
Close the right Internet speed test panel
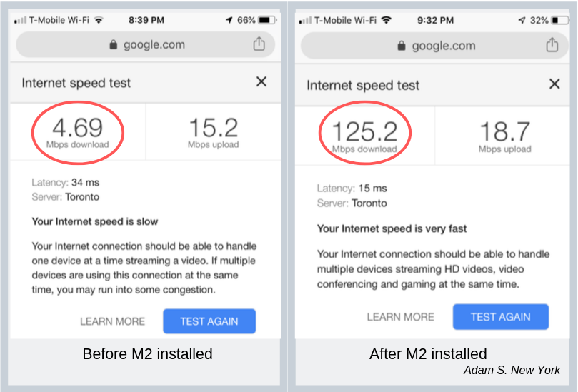[x=554, y=84]
